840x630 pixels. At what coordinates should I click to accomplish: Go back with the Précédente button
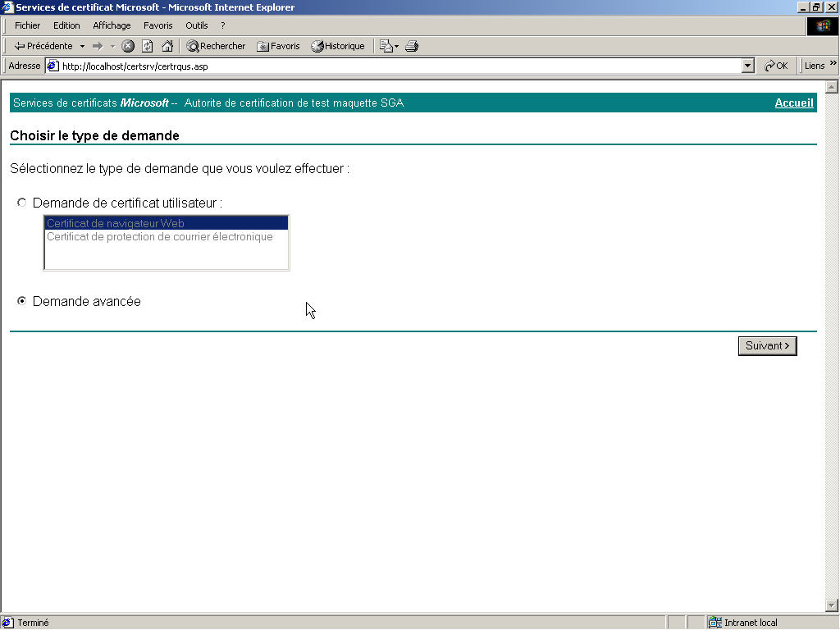tap(43, 46)
